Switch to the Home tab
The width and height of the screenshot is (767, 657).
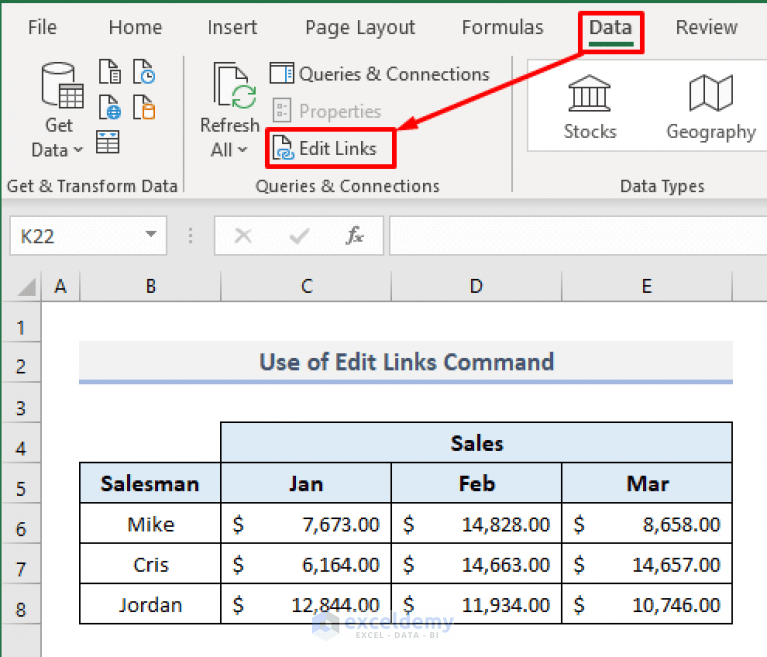[x=135, y=27]
